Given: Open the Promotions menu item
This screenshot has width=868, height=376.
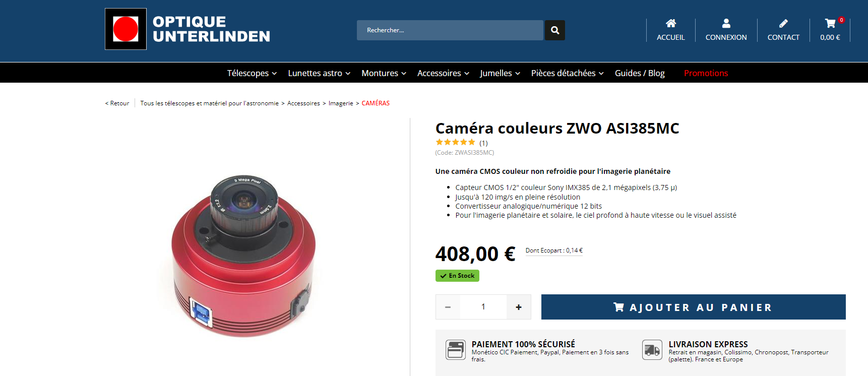Looking at the screenshot, I should (706, 73).
